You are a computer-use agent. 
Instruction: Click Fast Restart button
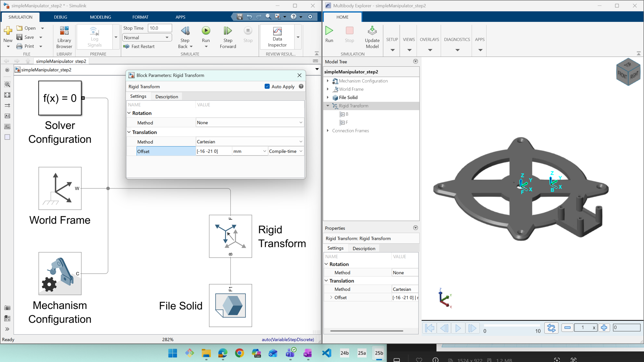pyautogui.click(x=139, y=47)
